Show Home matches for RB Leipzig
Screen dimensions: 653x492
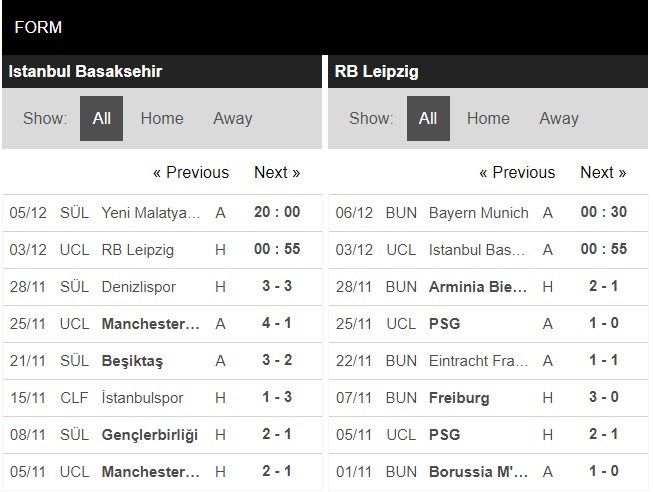[488, 118]
